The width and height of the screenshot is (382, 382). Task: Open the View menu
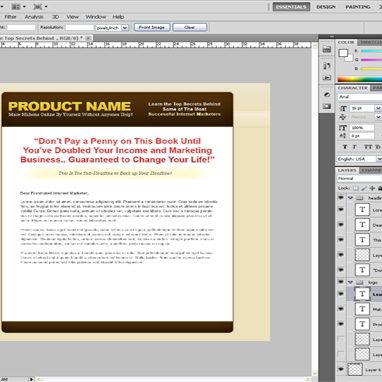click(72, 17)
